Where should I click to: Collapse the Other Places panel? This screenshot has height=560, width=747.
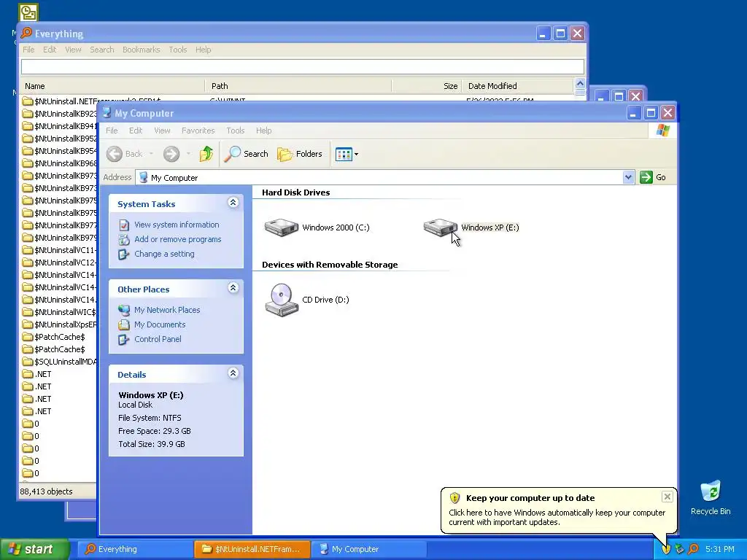[233, 288]
